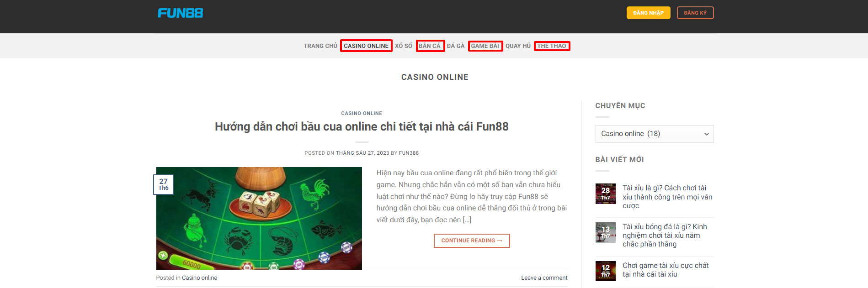This screenshot has width=868, height=288.
Task: Open recent post Tài xỉu bóng đá là gì
Action: (x=665, y=236)
